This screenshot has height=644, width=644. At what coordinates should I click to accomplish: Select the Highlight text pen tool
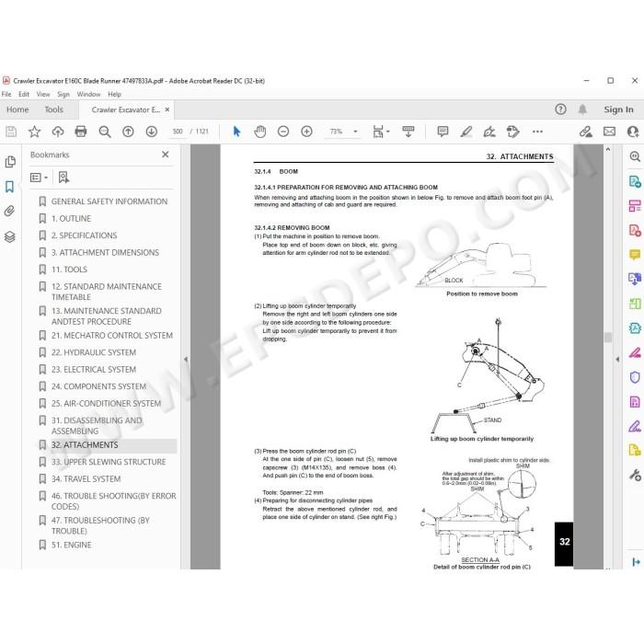(466, 132)
